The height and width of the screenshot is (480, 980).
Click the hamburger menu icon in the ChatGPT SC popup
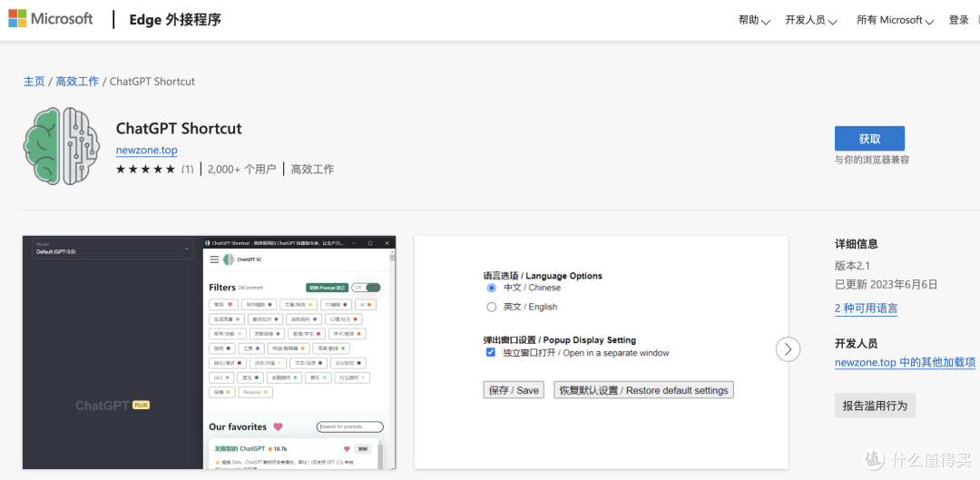(x=214, y=260)
